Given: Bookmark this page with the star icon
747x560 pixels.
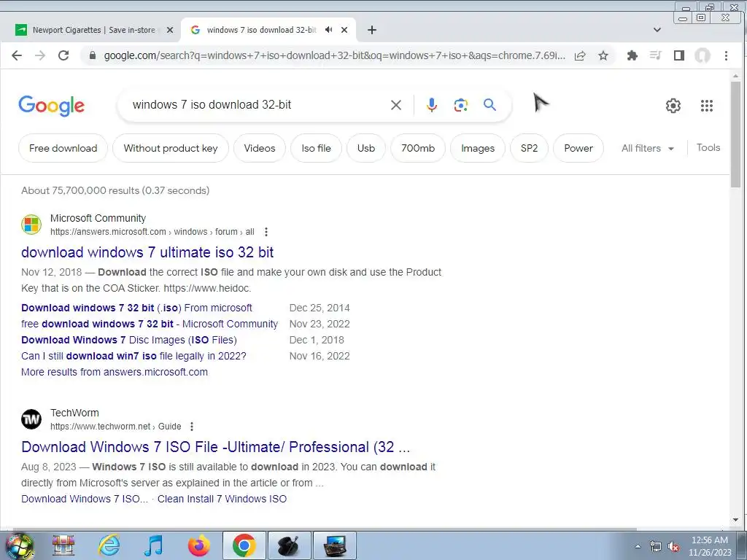Looking at the screenshot, I should point(603,55).
